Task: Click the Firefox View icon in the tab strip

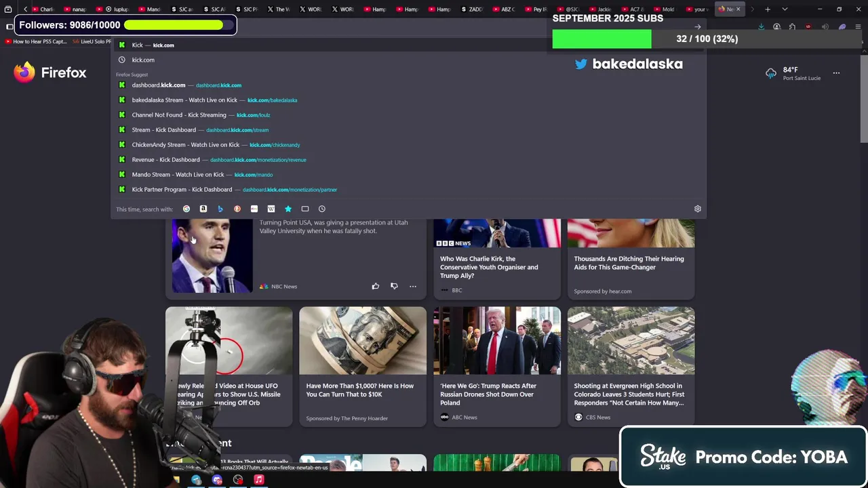Action: click(8, 9)
